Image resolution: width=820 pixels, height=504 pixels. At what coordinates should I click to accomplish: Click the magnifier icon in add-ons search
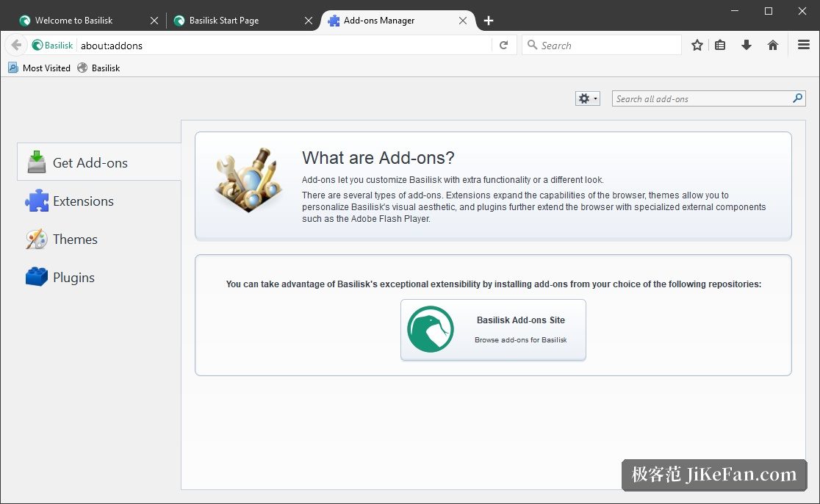point(797,98)
